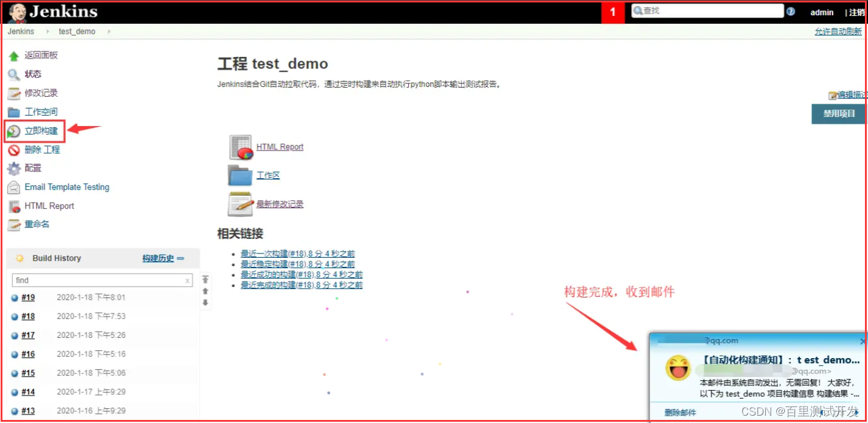Open the 工作空间 sidebar link

[41, 112]
